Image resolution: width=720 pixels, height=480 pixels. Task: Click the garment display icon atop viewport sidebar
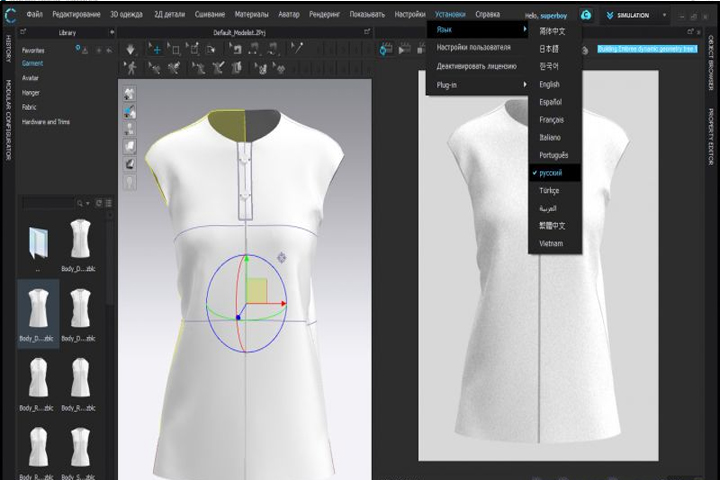point(129,93)
